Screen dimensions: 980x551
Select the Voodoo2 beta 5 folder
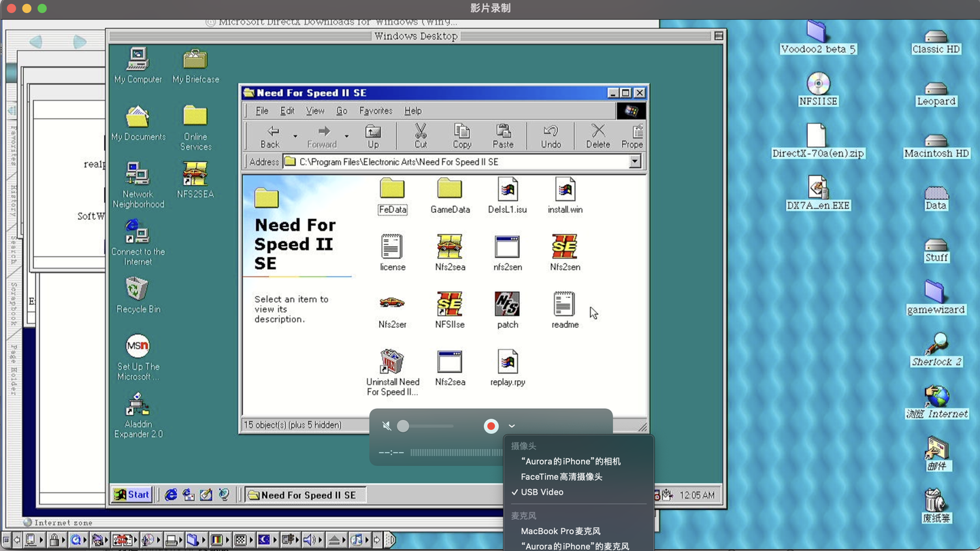(x=817, y=38)
